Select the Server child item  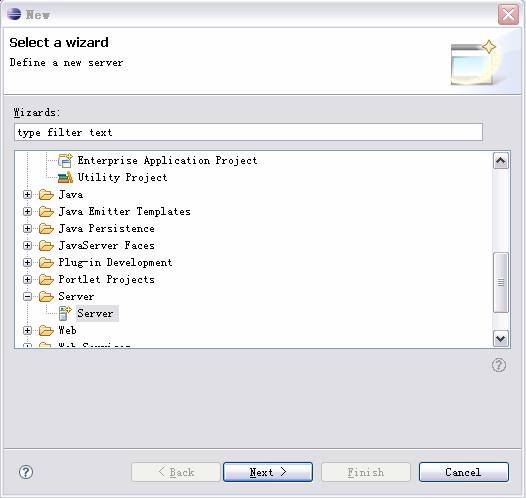tap(96, 313)
